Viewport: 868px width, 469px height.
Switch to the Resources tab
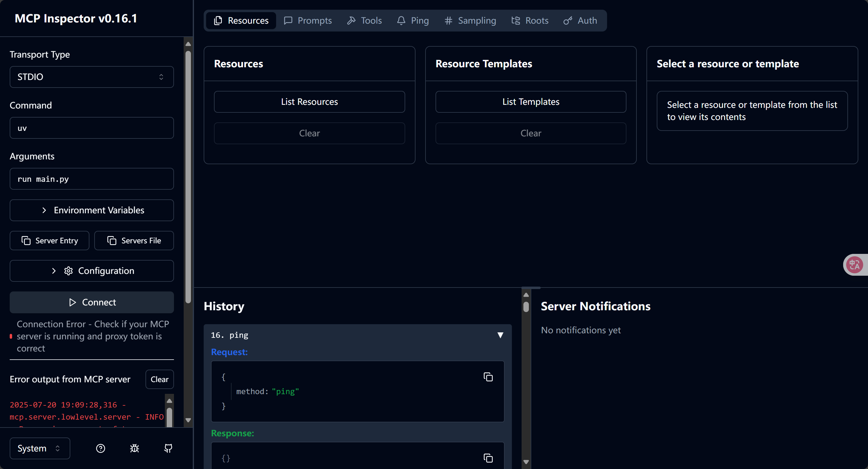[x=241, y=21]
